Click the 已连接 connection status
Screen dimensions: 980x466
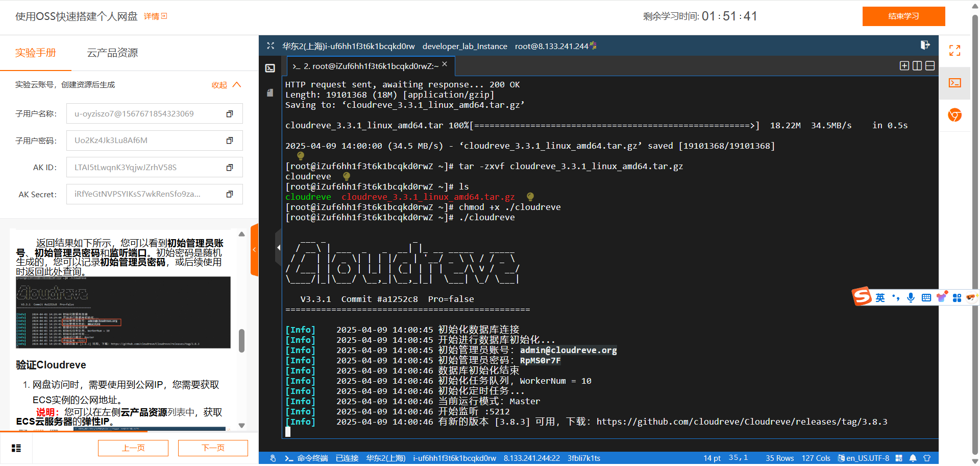[x=347, y=458]
